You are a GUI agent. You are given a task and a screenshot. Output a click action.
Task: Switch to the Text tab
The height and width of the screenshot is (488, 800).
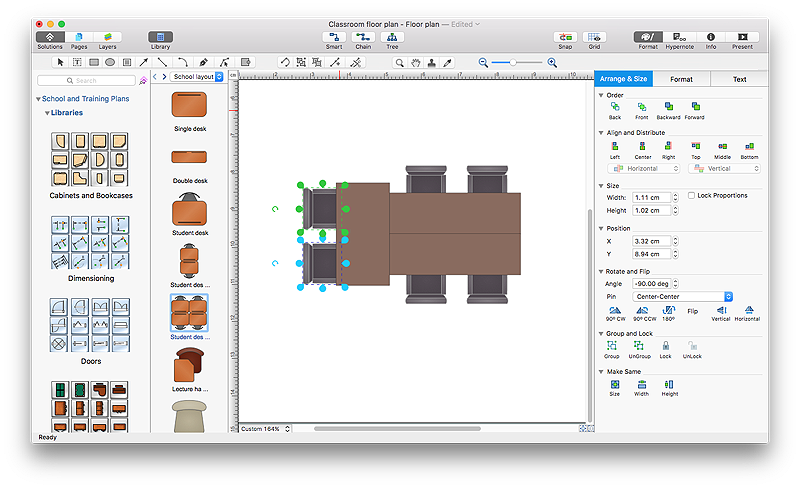(739, 79)
